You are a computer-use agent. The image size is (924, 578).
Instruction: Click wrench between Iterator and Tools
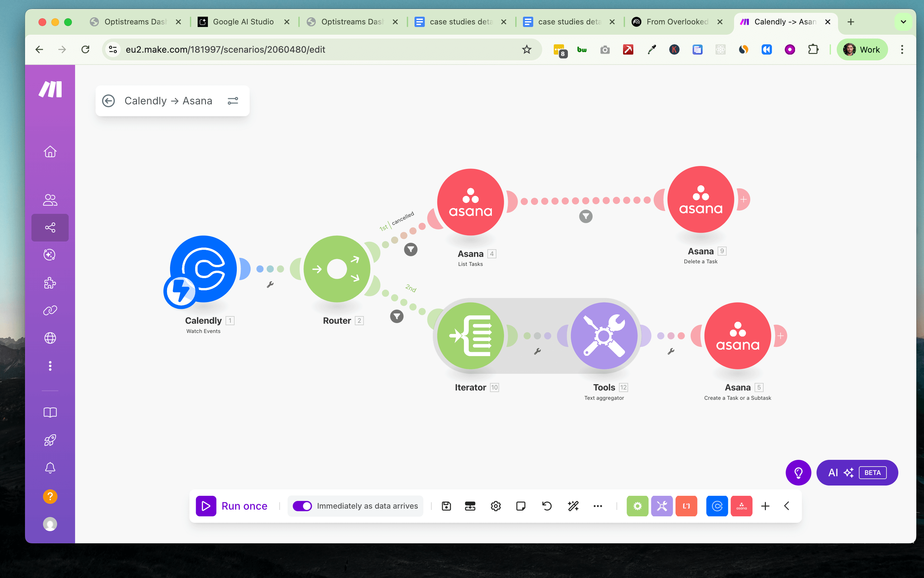click(537, 351)
